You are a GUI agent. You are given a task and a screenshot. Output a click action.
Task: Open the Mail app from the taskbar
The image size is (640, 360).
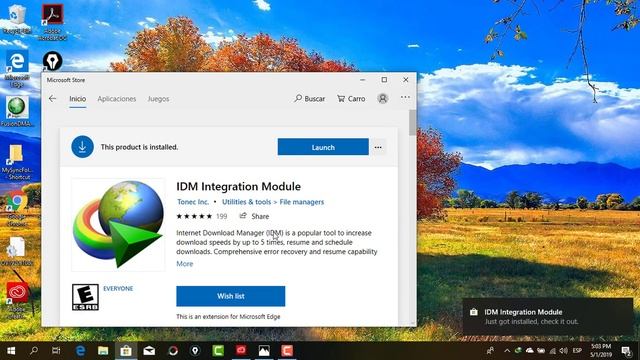[149, 351]
